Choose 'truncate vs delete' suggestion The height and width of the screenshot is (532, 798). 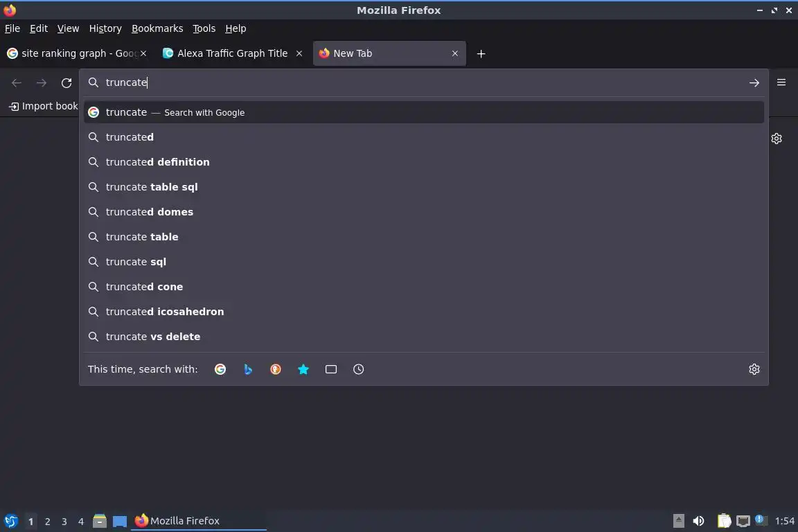tap(423, 337)
